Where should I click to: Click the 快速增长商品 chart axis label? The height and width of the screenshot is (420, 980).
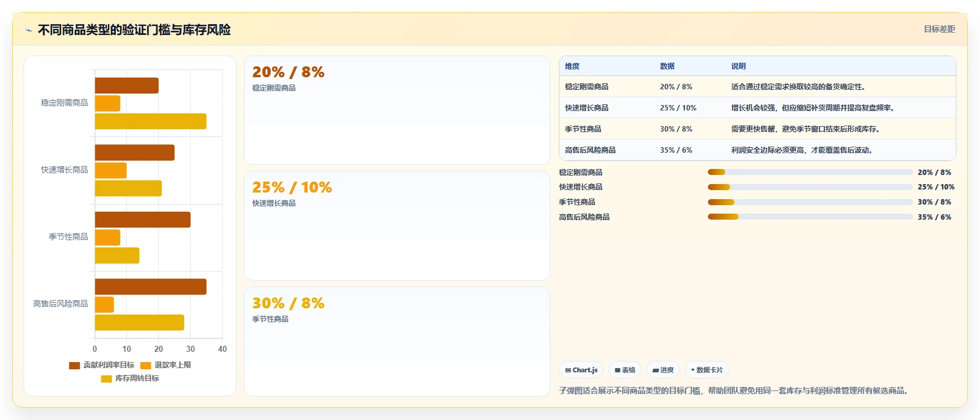[65, 170]
